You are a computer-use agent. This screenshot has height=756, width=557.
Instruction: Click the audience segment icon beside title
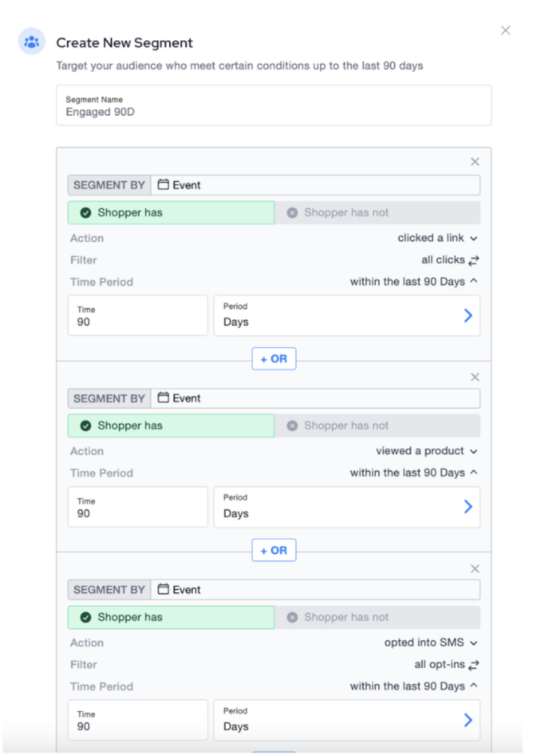pyautogui.click(x=32, y=43)
